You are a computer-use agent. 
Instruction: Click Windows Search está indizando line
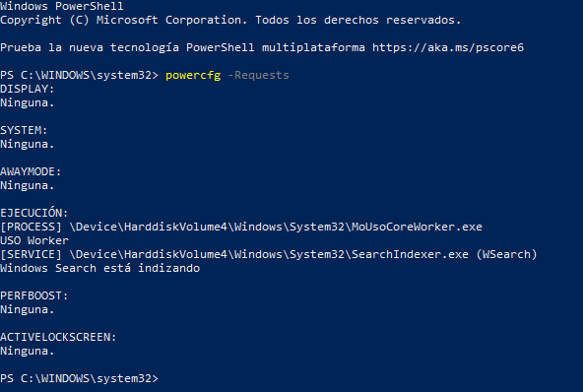click(100, 268)
